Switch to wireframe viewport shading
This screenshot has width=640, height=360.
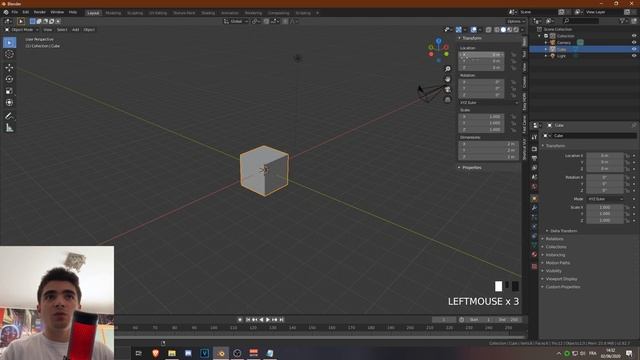pyautogui.click(x=497, y=30)
